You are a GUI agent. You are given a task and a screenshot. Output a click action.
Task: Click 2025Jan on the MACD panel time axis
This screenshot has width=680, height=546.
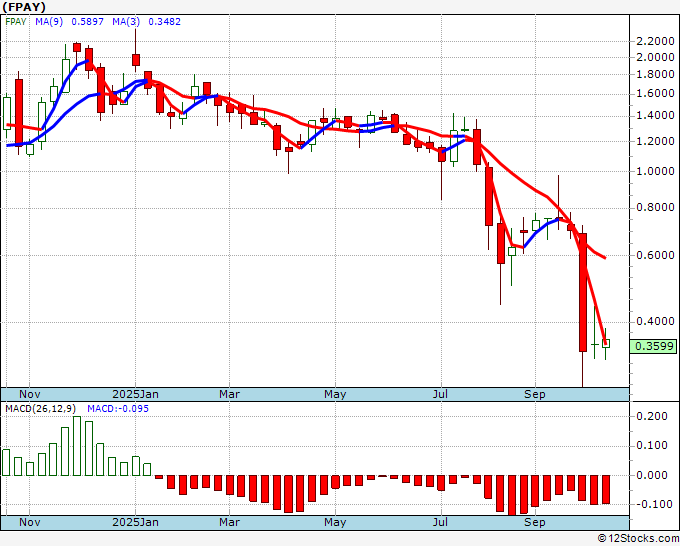pyautogui.click(x=135, y=522)
